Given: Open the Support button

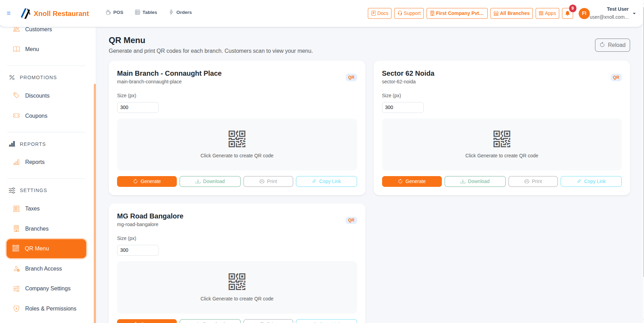Looking at the screenshot, I should pyautogui.click(x=409, y=13).
